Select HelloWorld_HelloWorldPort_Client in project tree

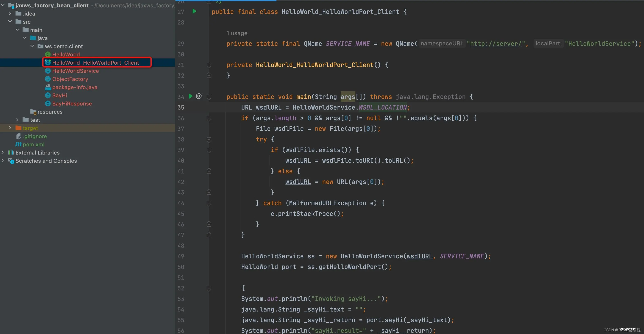(x=95, y=63)
